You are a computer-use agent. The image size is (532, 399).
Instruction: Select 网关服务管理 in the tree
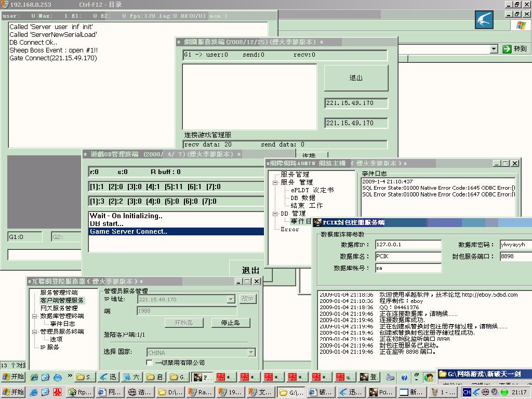coord(59,308)
